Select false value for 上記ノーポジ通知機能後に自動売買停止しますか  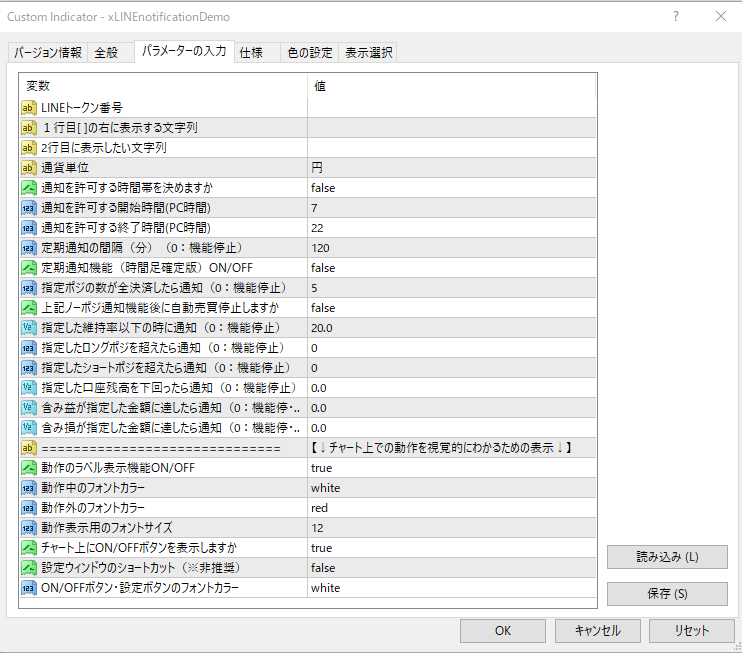[x=452, y=308]
